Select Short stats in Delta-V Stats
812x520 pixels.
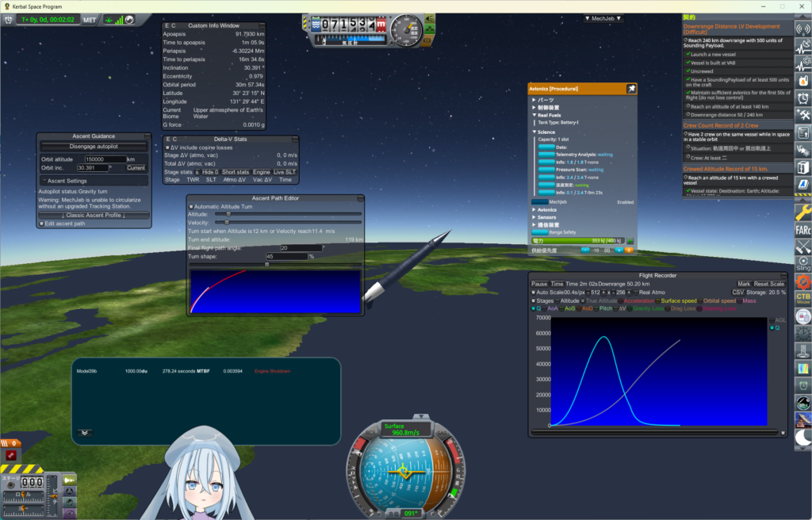(x=236, y=172)
